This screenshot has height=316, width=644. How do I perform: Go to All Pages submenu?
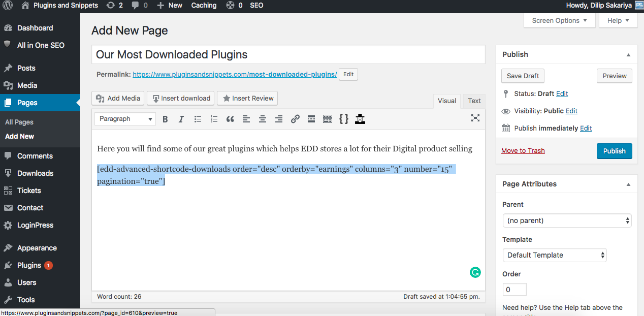click(x=19, y=122)
